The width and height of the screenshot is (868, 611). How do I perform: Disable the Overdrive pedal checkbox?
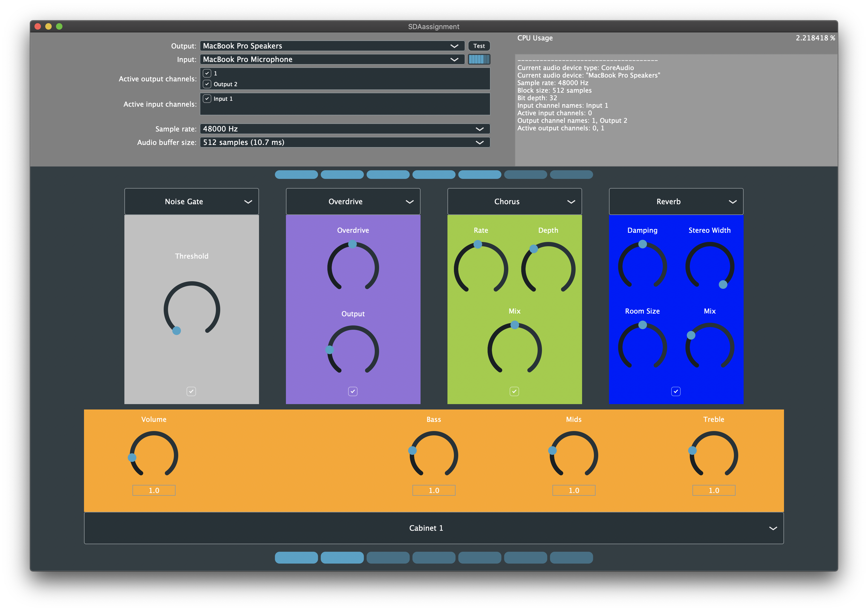click(x=353, y=391)
